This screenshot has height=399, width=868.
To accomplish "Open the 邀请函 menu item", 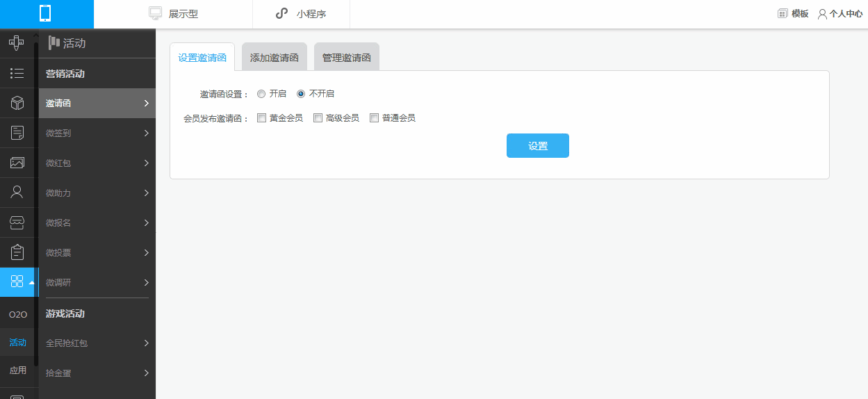I will click(97, 104).
